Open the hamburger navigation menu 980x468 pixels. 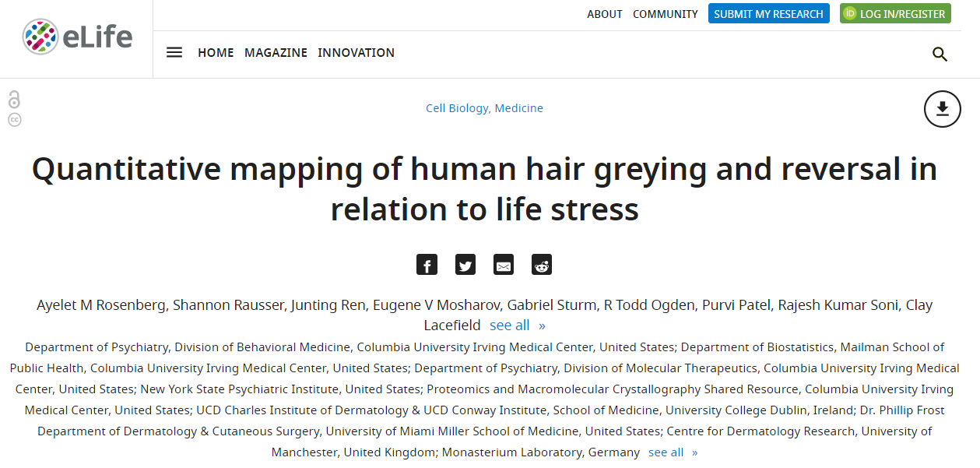click(174, 53)
